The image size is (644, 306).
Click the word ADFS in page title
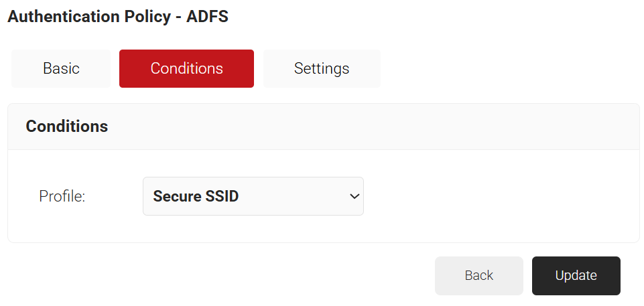pyautogui.click(x=206, y=17)
